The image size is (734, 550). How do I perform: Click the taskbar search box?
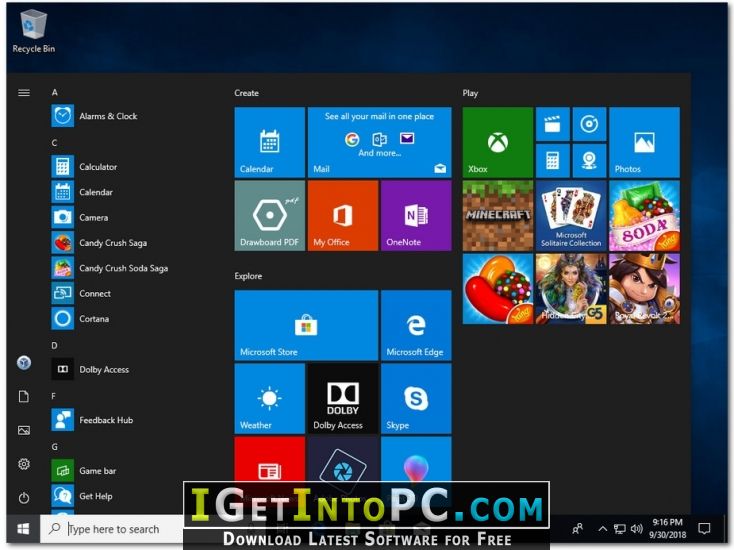click(x=112, y=529)
